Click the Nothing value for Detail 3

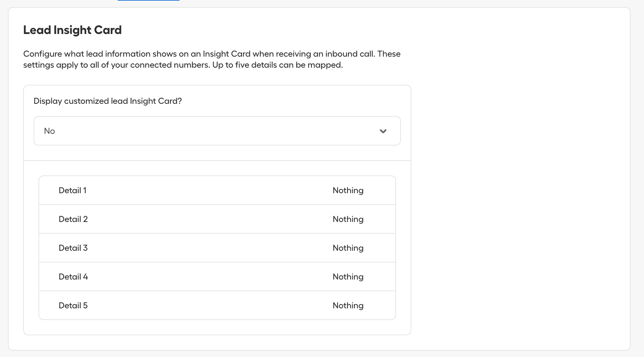point(348,248)
